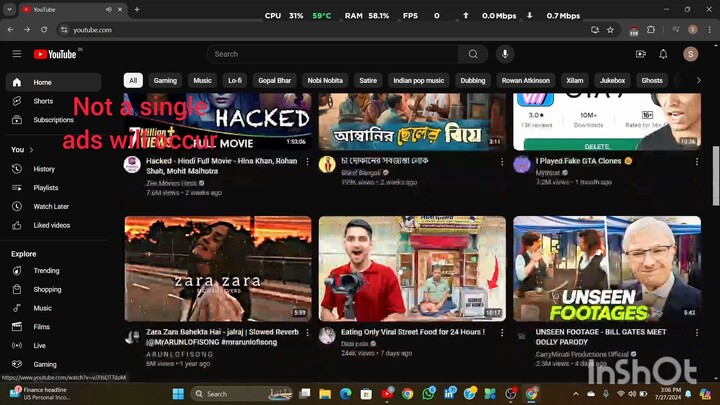Expand the You section chevron
Viewport: 720px width, 405px height.
click(x=32, y=150)
